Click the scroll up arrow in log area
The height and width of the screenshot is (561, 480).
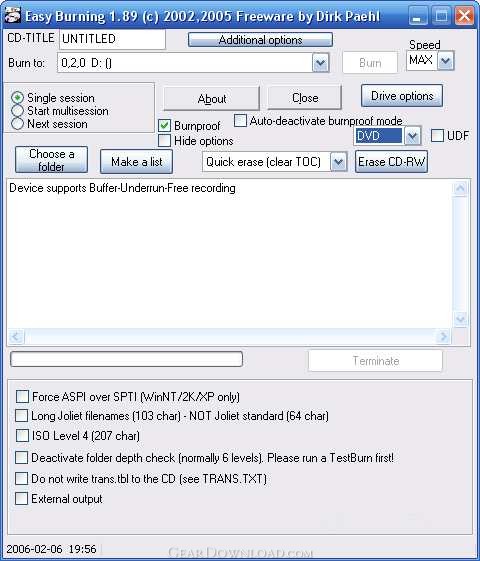pos(460,188)
